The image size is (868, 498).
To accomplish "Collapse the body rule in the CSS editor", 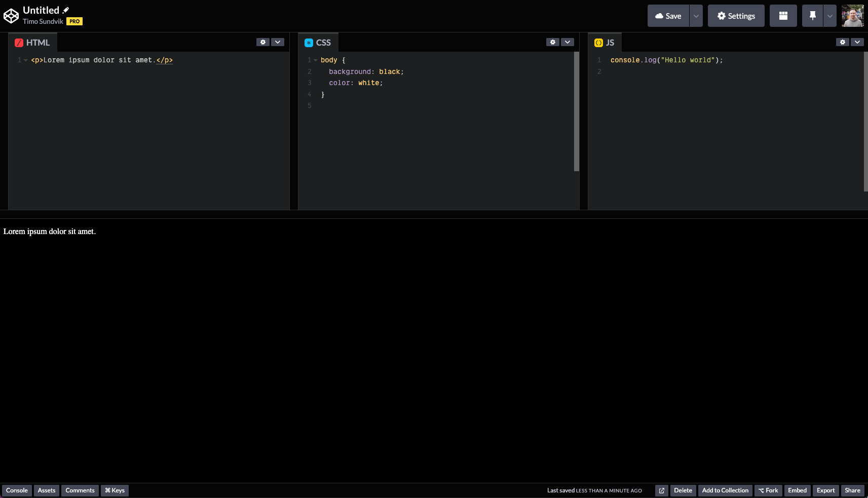I will pos(315,60).
